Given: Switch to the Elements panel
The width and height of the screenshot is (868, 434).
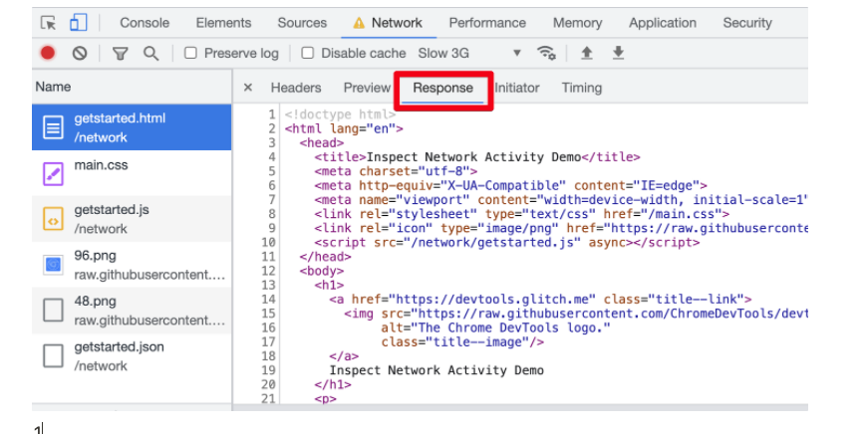Looking at the screenshot, I should click(x=223, y=23).
